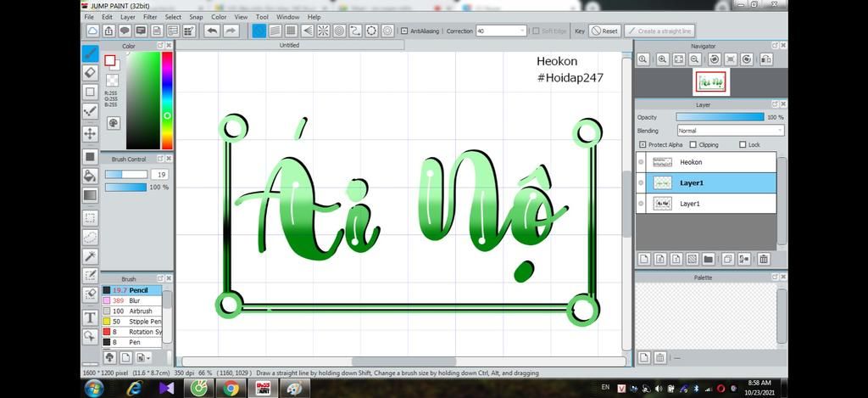Select the Pencil brush
The height and width of the screenshot is (398, 868).
(131, 290)
